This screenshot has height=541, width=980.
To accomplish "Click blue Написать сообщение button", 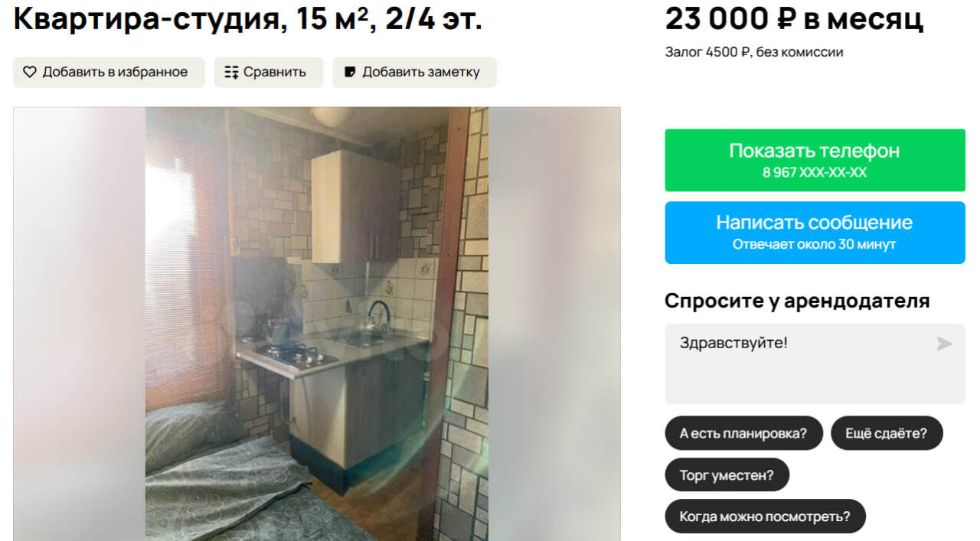I will [815, 233].
